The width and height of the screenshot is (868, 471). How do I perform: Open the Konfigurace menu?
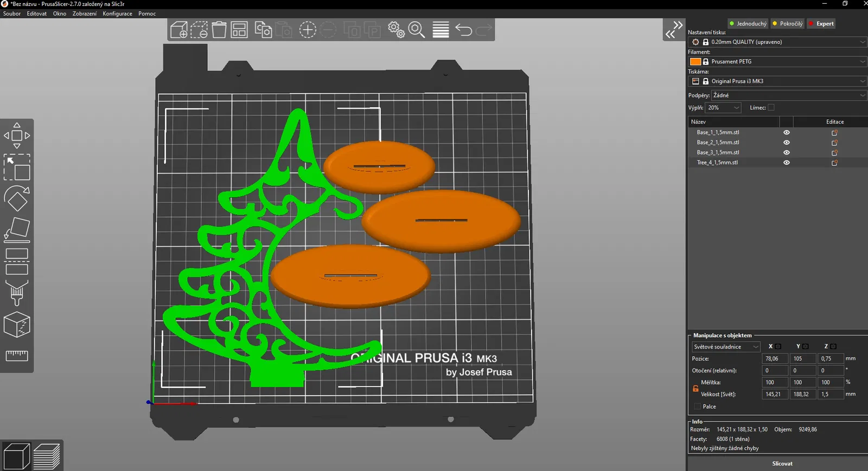(117, 14)
